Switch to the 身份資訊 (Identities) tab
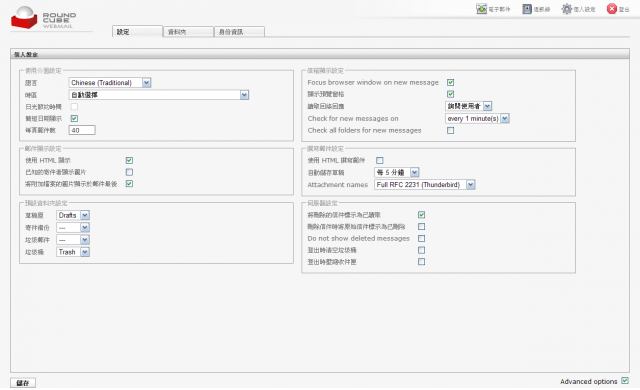Screen dimensions: 640x390 239,32
